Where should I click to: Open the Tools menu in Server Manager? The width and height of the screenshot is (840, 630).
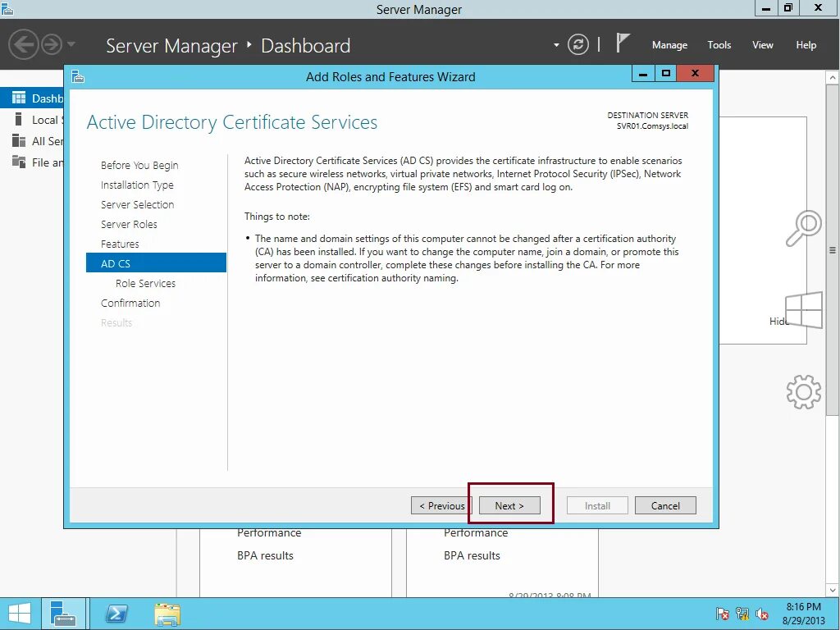coord(719,45)
